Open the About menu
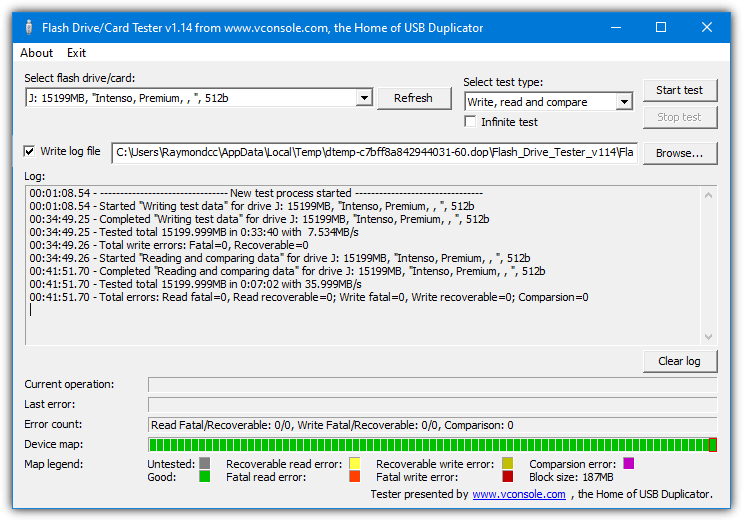 tap(36, 53)
